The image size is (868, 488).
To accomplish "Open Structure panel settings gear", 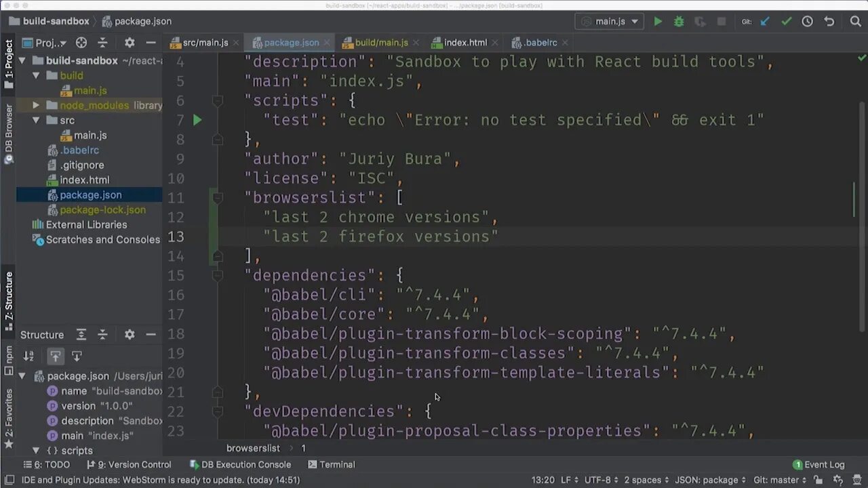I will 130,335.
